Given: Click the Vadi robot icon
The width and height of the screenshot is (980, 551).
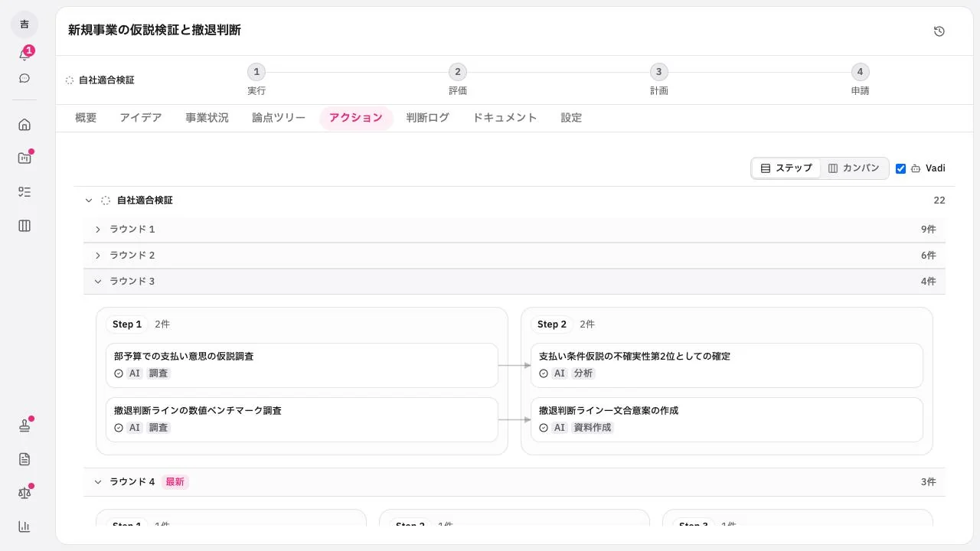Looking at the screenshot, I should tap(916, 168).
